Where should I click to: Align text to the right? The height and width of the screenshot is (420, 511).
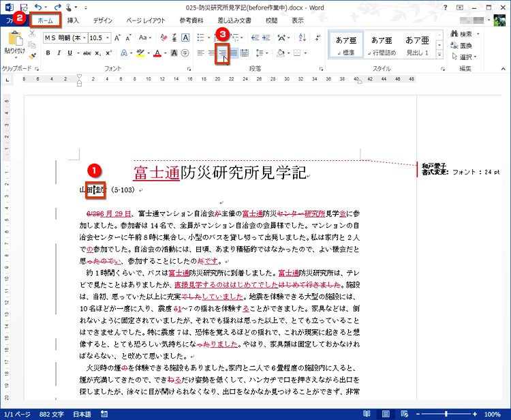pos(223,52)
